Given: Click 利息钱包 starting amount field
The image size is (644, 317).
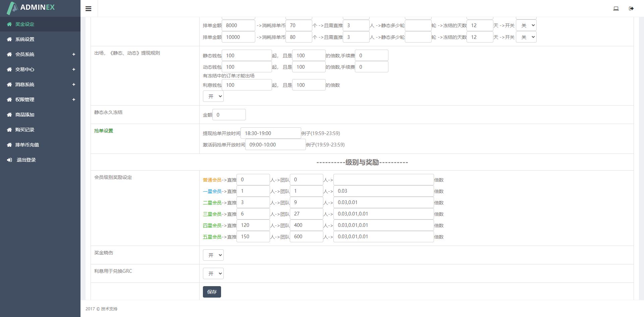Looking at the screenshot, I should point(247,85).
